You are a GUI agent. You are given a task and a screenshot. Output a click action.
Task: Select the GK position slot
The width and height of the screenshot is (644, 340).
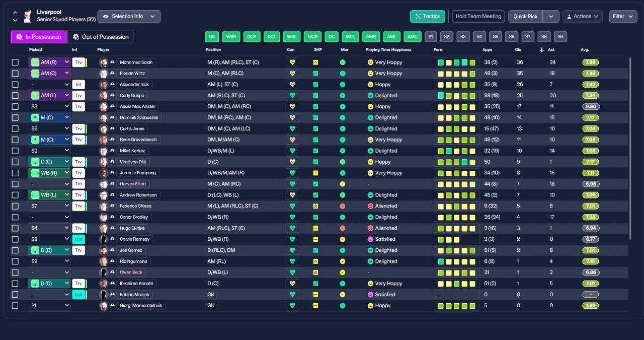212,37
